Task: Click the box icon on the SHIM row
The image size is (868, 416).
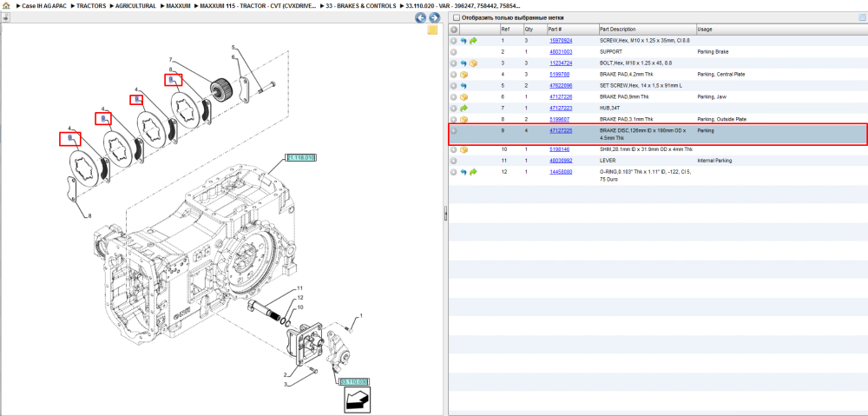Action: pyautogui.click(x=464, y=149)
